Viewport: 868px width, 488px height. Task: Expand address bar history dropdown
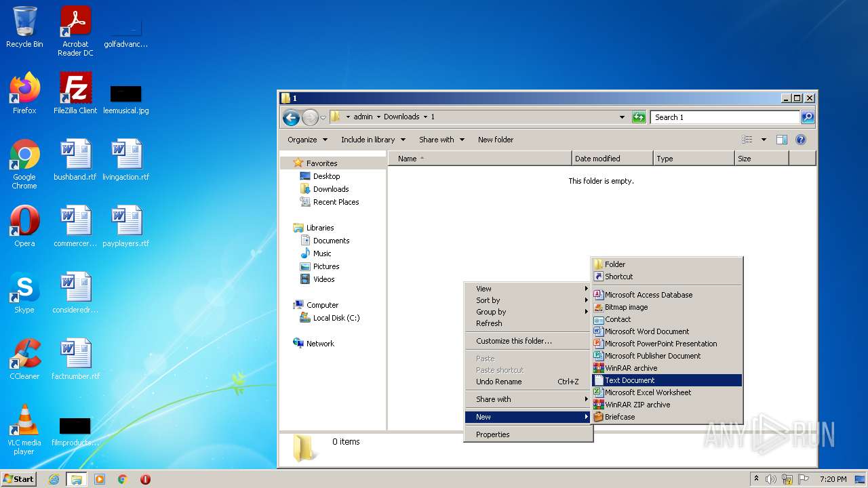click(x=622, y=117)
